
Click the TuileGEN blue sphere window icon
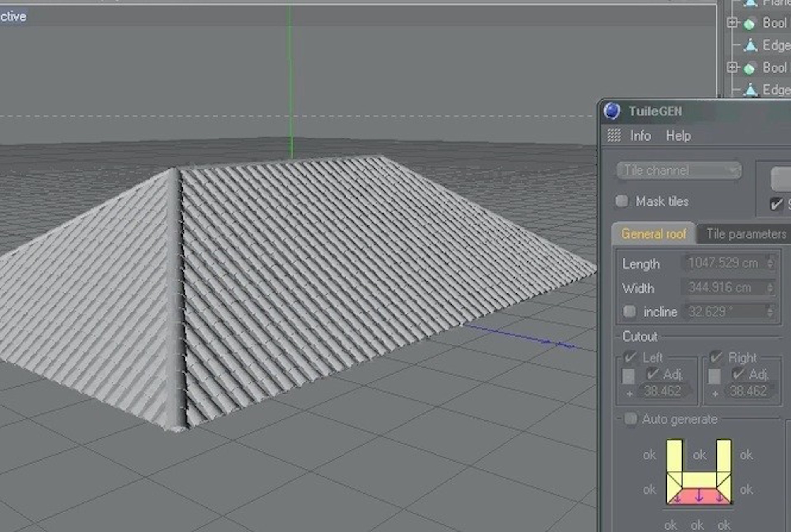(x=612, y=111)
